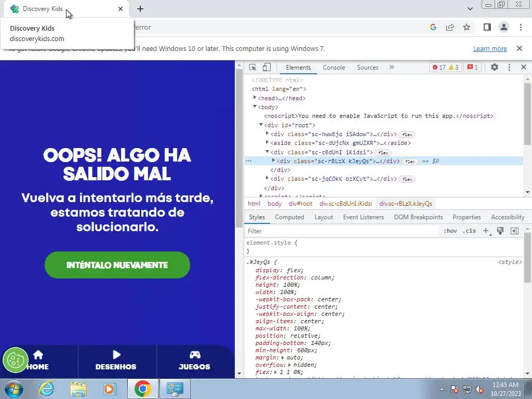Expand the sc-rBLzX kJeyQs div
The height and width of the screenshot is (399, 532).
tap(273, 161)
